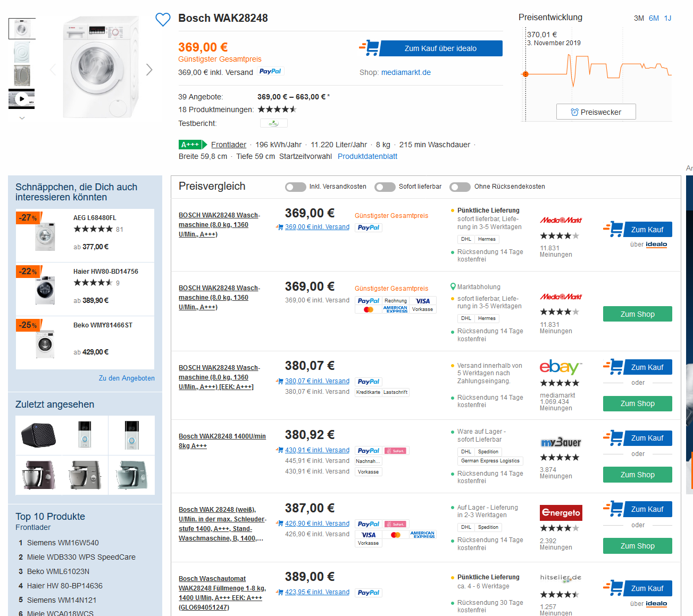Toggle Ohne Rücksendekosten switch

tap(460, 187)
